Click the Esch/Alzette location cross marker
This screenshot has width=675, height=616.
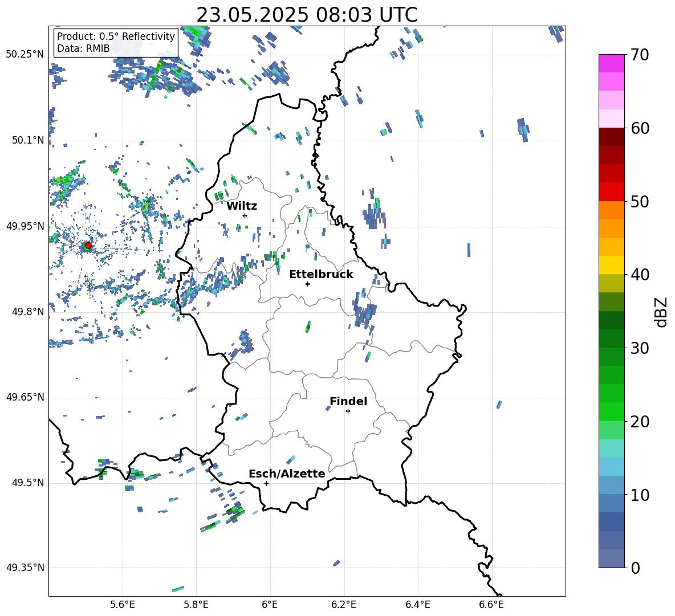[x=266, y=483]
